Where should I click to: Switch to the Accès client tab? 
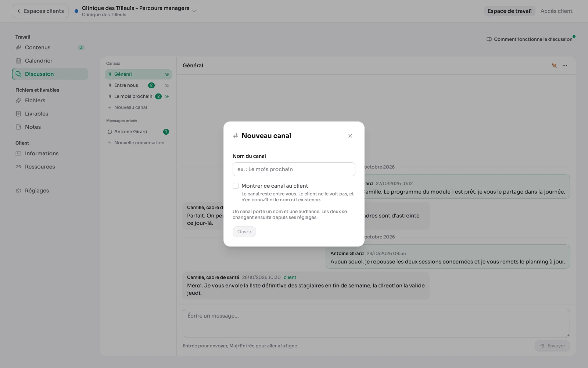click(x=556, y=11)
